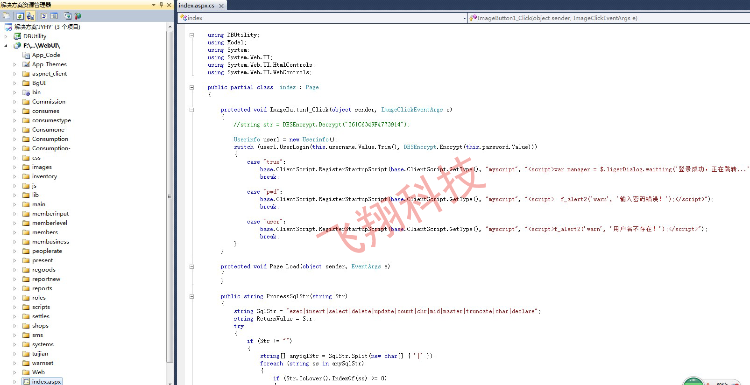750x385 pixels.
Task: Click the main folder icon
Action: tap(26, 204)
